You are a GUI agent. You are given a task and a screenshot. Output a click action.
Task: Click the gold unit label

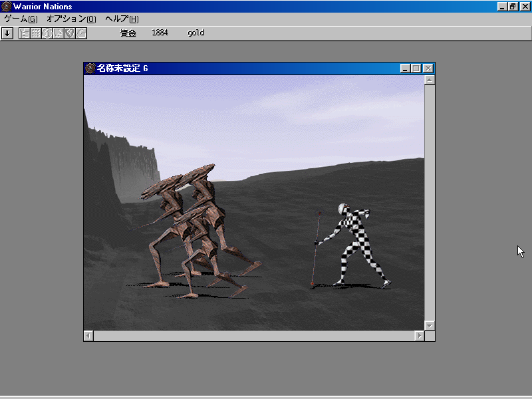click(196, 33)
